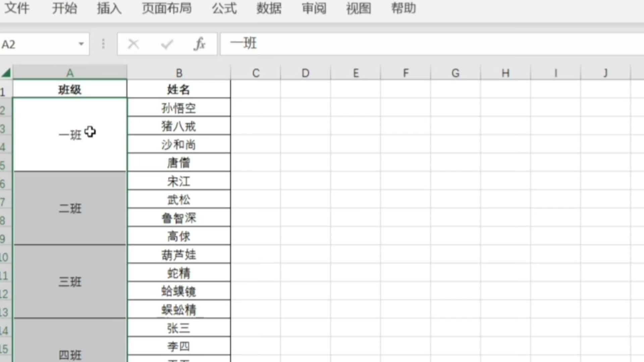Select the merged cell 一班

tap(70, 135)
